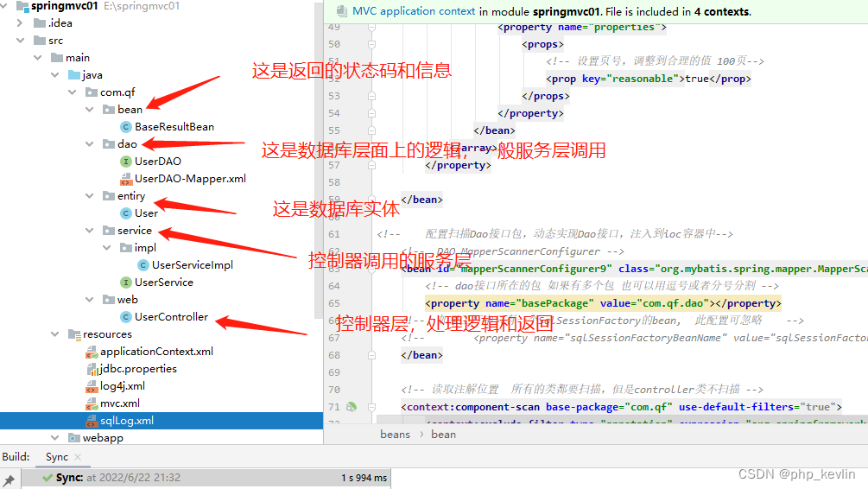
Task: Collapse the springmvc01 project root
Action: tap(4, 6)
